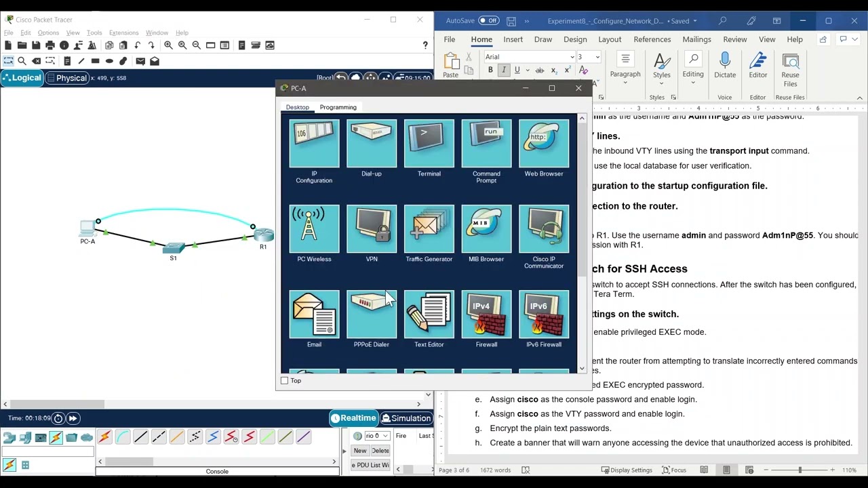This screenshot has width=868, height=488.
Task: Click the Delete scenario button
Action: click(x=380, y=451)
